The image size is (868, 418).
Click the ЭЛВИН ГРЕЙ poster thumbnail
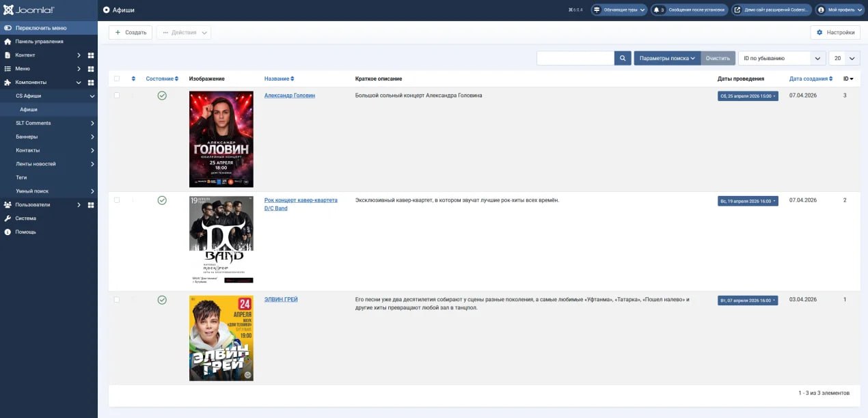221,337
